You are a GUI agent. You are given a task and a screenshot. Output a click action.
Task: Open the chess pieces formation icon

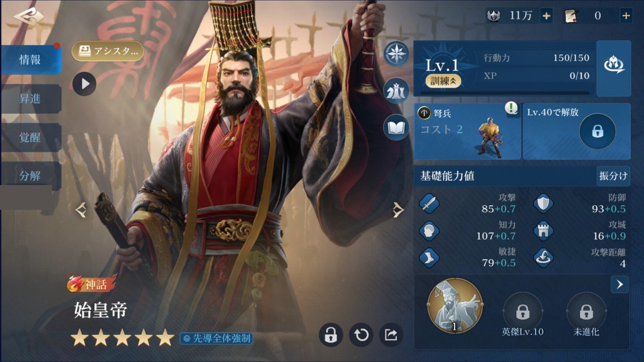pos(396,91)
